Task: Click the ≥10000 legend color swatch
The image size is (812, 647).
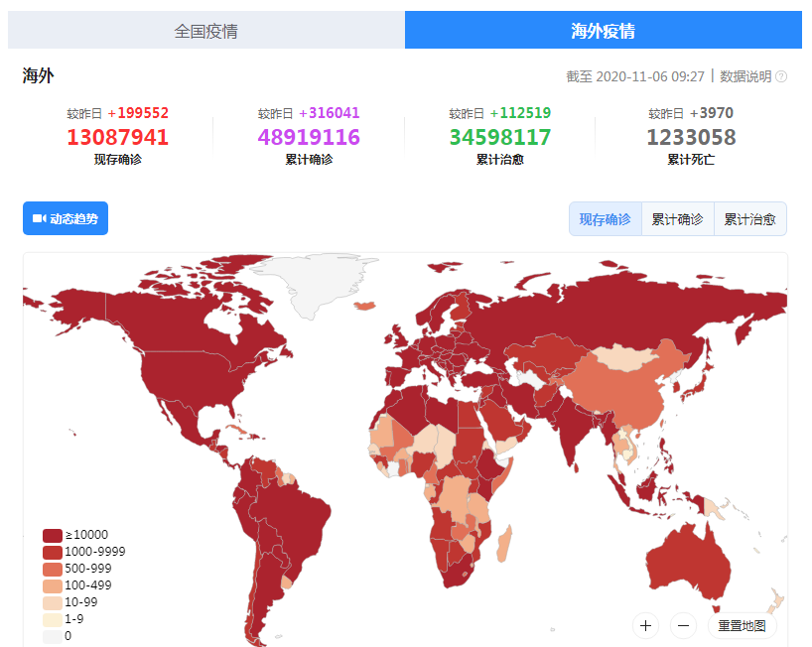Action: [53, 535]
